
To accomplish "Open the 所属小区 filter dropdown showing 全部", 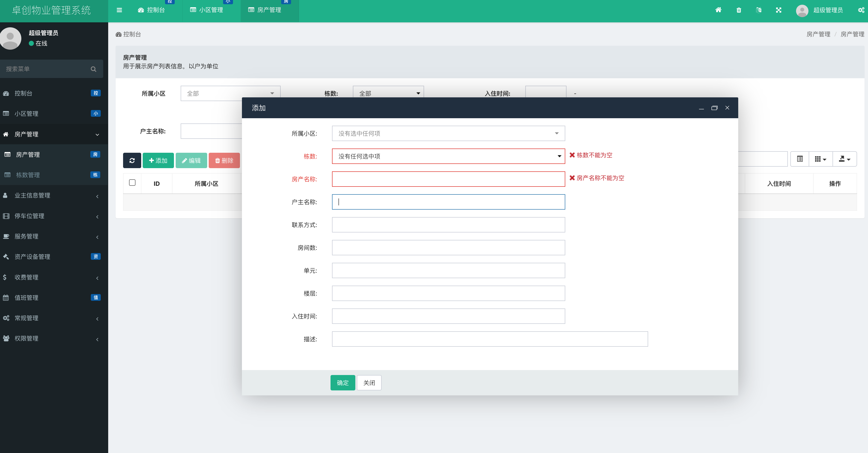I will 230,93.
